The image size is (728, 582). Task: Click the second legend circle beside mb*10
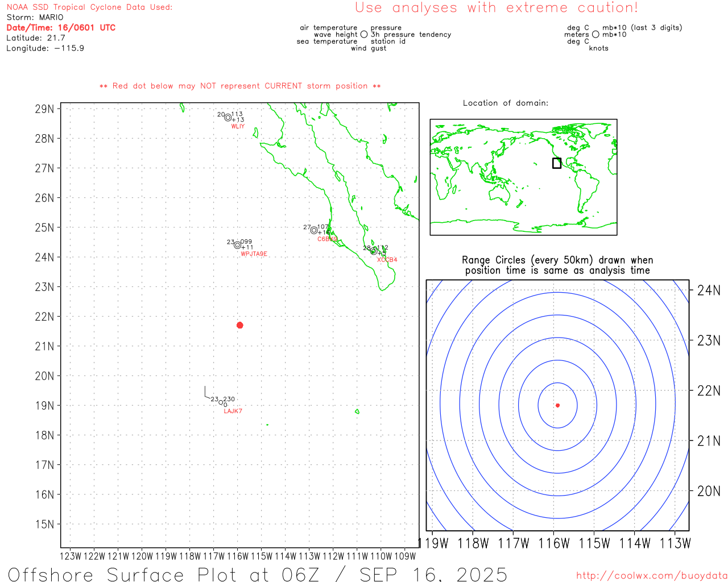pos(595,34)
